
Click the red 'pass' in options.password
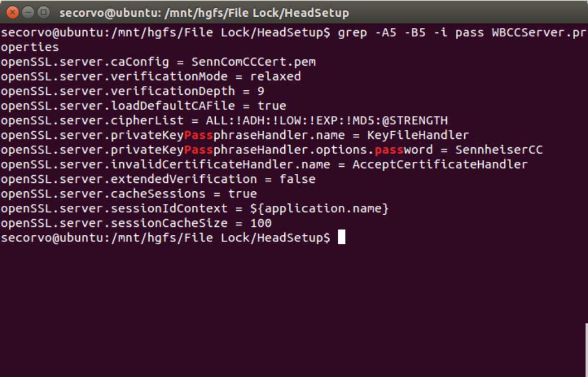click(389, 150)
